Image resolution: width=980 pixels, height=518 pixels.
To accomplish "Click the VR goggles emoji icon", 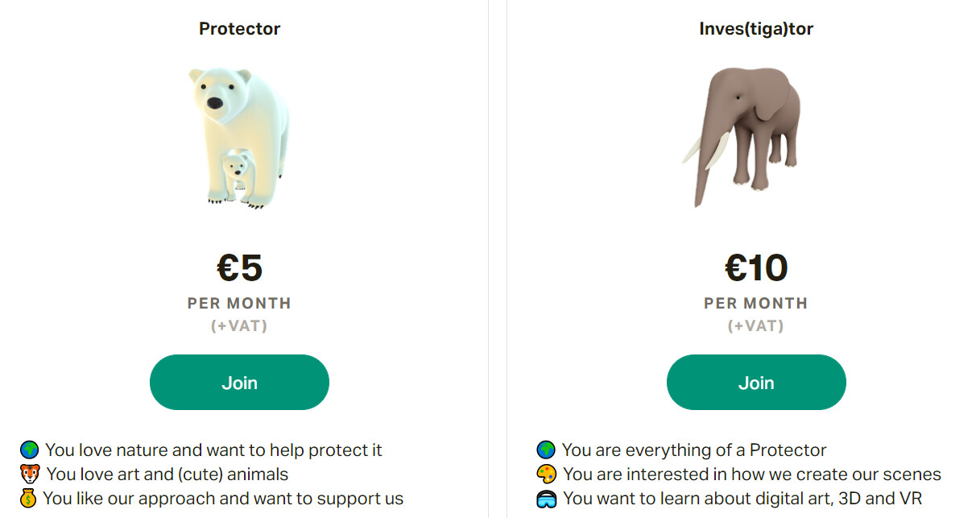I will tap(546, 499).
